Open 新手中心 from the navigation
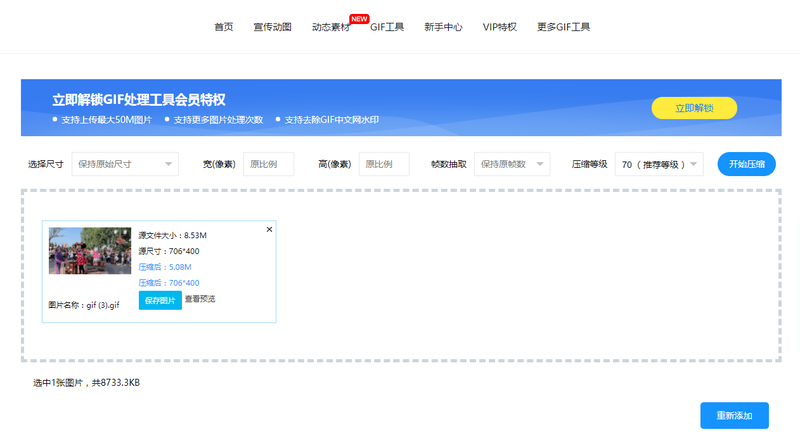This screenshot has height=439, width=800. [443, 27]
